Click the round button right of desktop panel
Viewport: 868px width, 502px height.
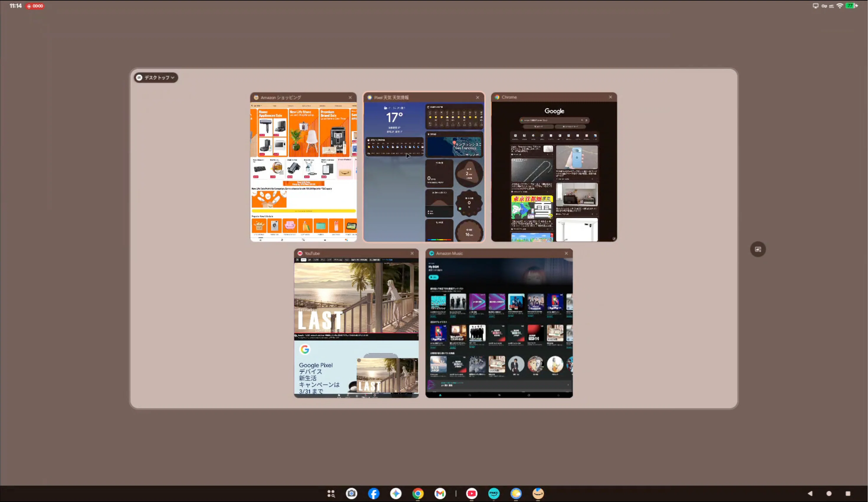[758, 249]
